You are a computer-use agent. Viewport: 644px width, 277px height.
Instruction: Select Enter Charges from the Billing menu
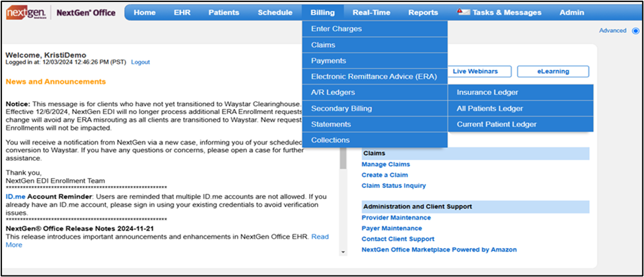pos(375,29)
